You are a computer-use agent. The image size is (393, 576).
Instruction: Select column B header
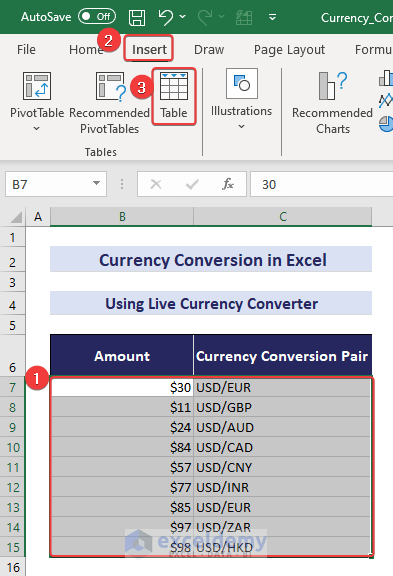coord(122,216)
